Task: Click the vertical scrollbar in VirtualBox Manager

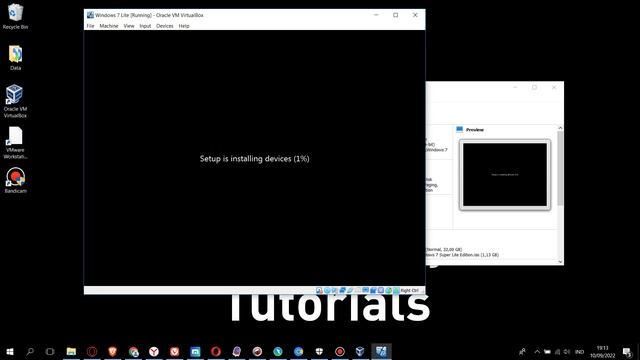Action: pos(560,168)
